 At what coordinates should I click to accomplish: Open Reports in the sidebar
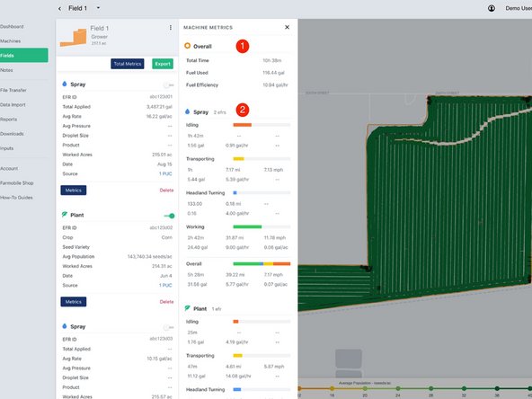tap(8, 120)
